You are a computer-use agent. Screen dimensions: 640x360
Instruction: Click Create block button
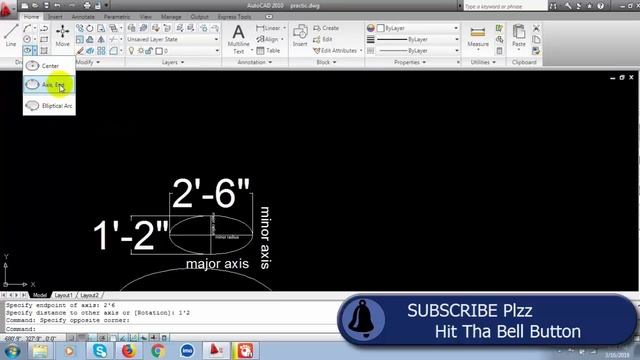326,28
